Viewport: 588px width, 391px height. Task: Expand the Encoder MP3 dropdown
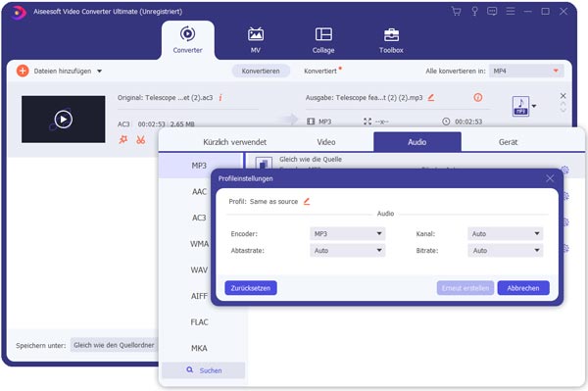[347, 233]
